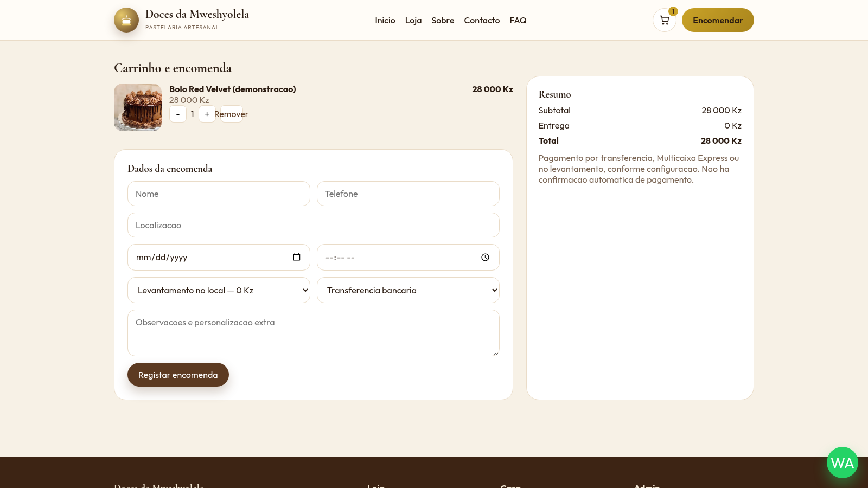Focus the Telefone input field
Image resolution: width=868 pixels, height=488 pixels.
[x=408, y=194]
